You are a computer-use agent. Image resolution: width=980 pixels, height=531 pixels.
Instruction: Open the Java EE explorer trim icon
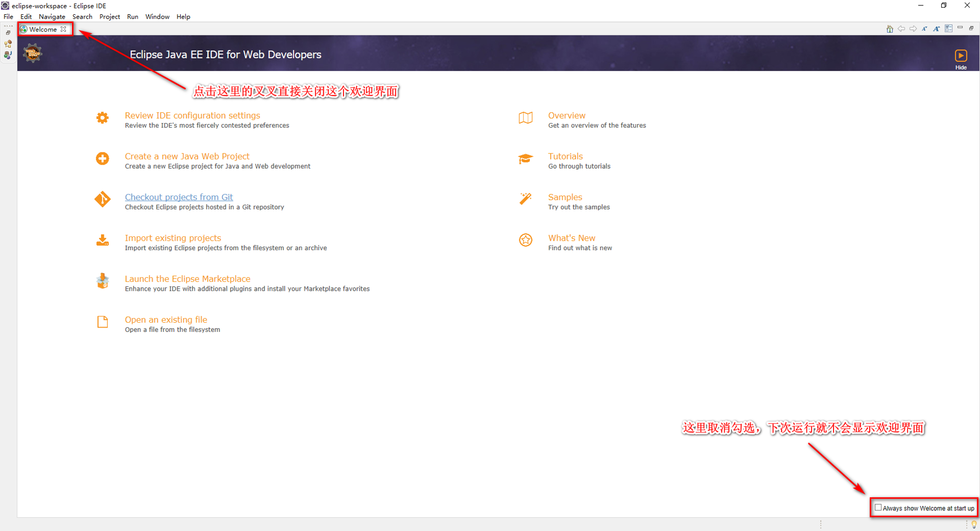point(8,55)
